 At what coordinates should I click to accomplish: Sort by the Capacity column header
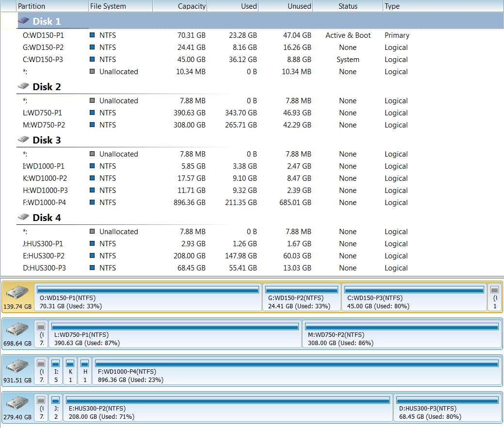tap(179, 6)
